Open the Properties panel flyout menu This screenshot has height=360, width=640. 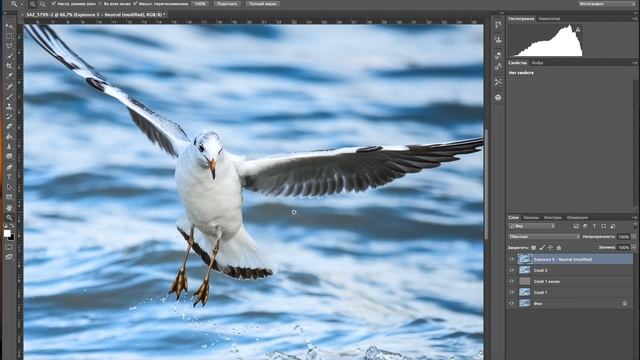[x=635, y=63]
